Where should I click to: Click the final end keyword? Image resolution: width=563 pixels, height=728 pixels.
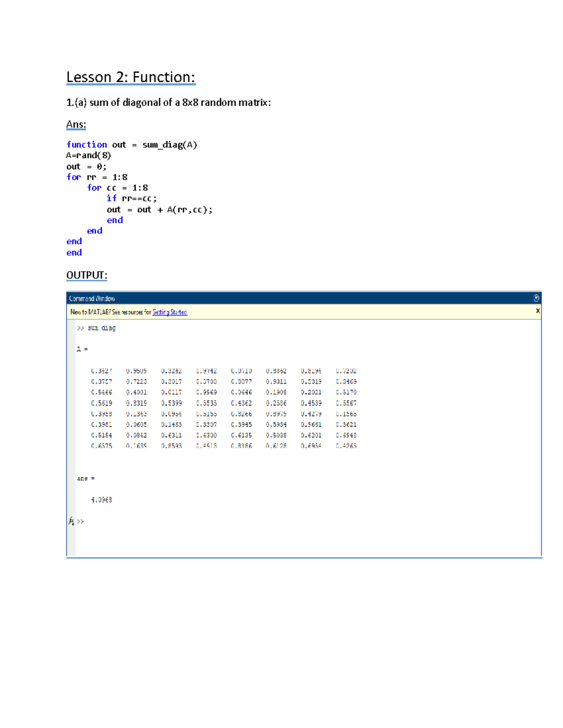pyautogui.click(x=74, y=252)
